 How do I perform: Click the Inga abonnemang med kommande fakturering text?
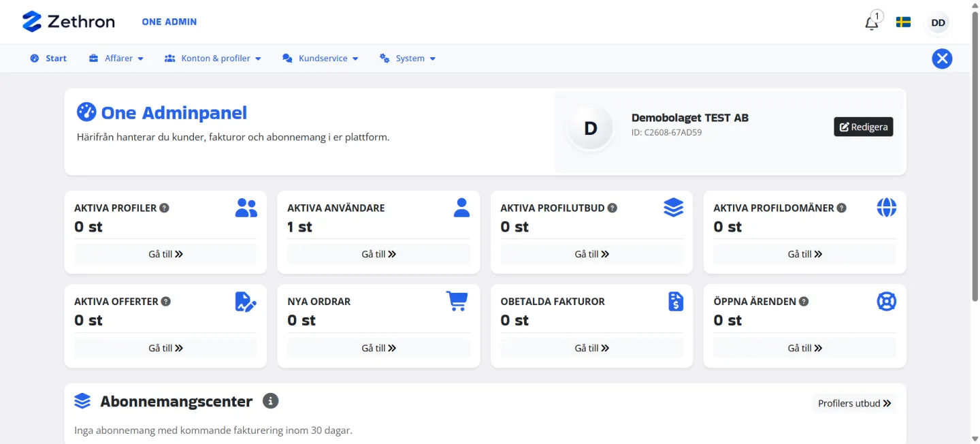tap(213, 430)
